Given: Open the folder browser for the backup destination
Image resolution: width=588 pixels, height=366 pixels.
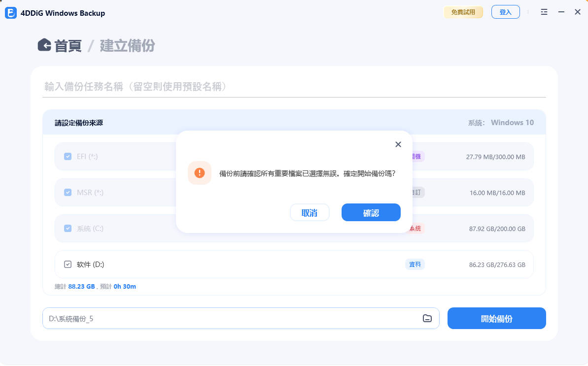Looking at the screenshot, I should pos(427,318).
